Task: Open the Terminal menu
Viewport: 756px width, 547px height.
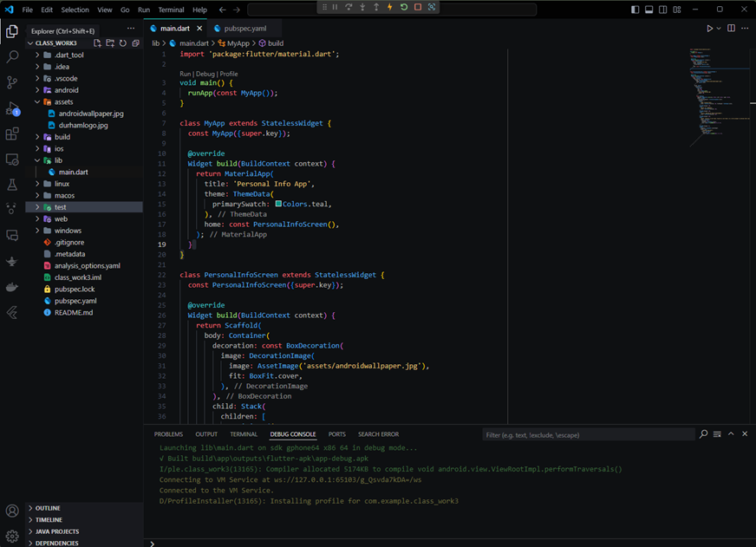Action: pyautogui.click(x=171, y=10)
